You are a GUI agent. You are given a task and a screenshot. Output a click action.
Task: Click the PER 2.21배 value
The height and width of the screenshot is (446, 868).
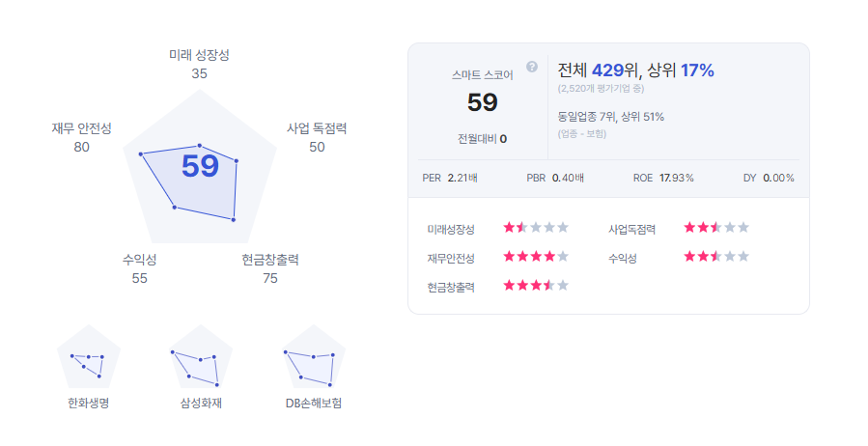click(450, 179)
